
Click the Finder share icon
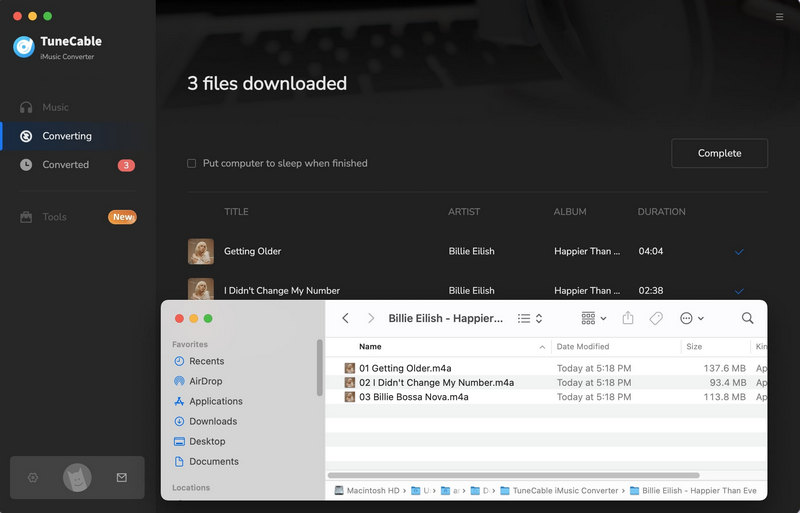coord(628,318)
